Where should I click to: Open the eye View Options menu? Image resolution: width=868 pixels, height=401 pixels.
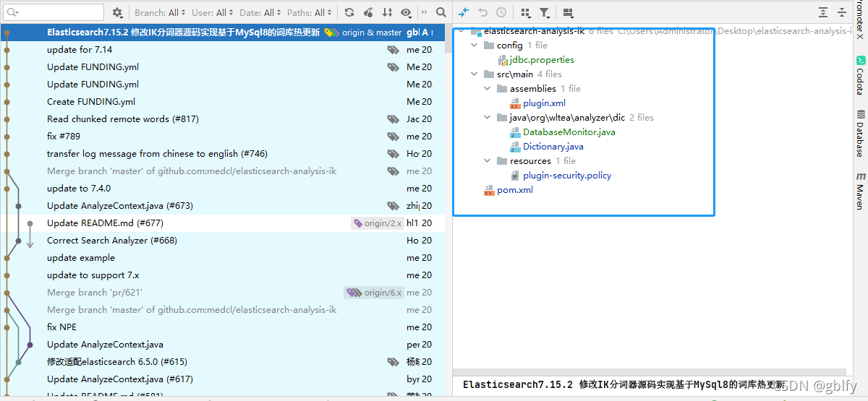coord(406,12)
